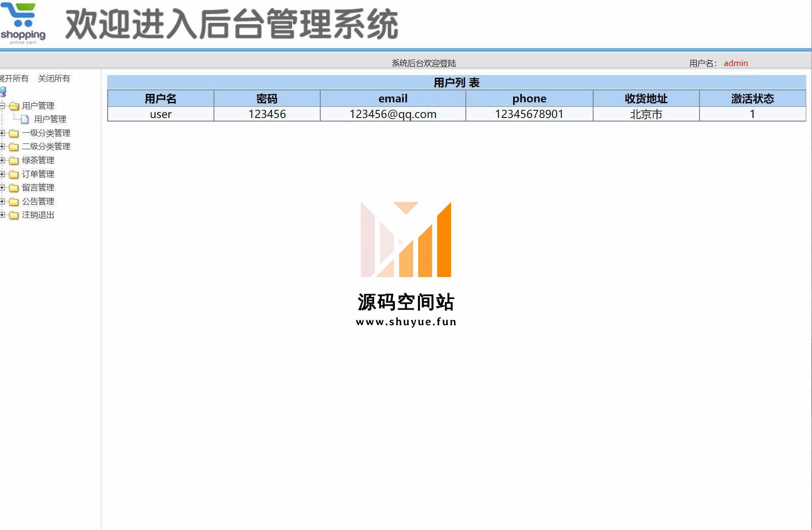Click the 用户管理 folder icon
This screenshot has height=530, width=812.
click(14, 106)
